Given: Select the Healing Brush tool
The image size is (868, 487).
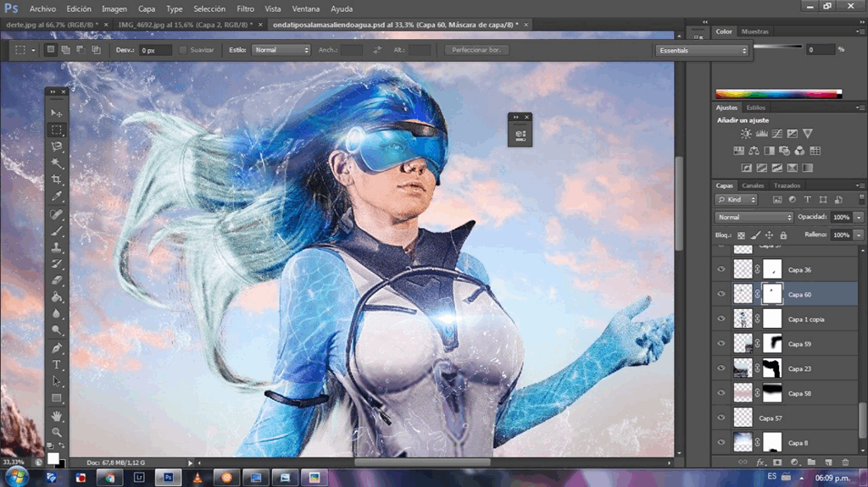Looking at the screenshot, I should coord(57,214).
